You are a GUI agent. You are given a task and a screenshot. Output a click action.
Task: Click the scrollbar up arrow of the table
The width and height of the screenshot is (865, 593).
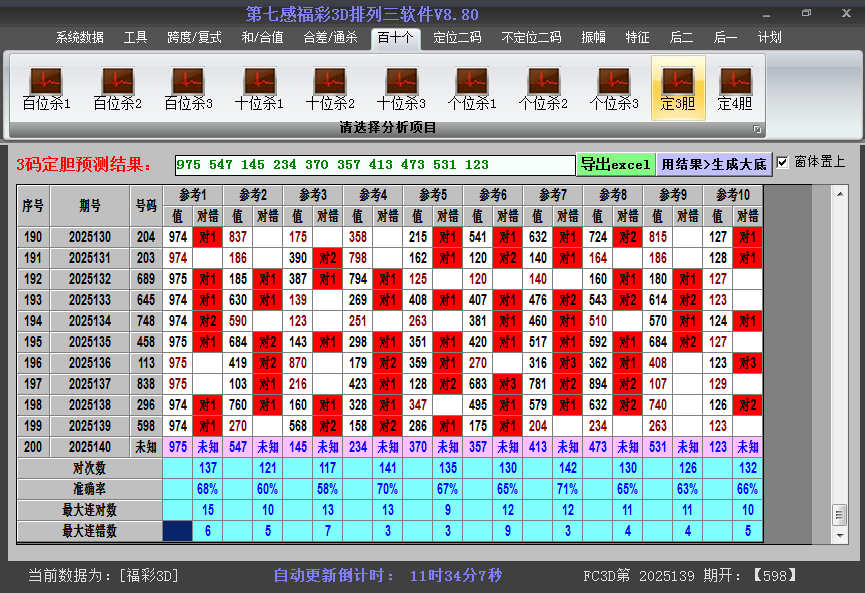click(x=839, y=193)
